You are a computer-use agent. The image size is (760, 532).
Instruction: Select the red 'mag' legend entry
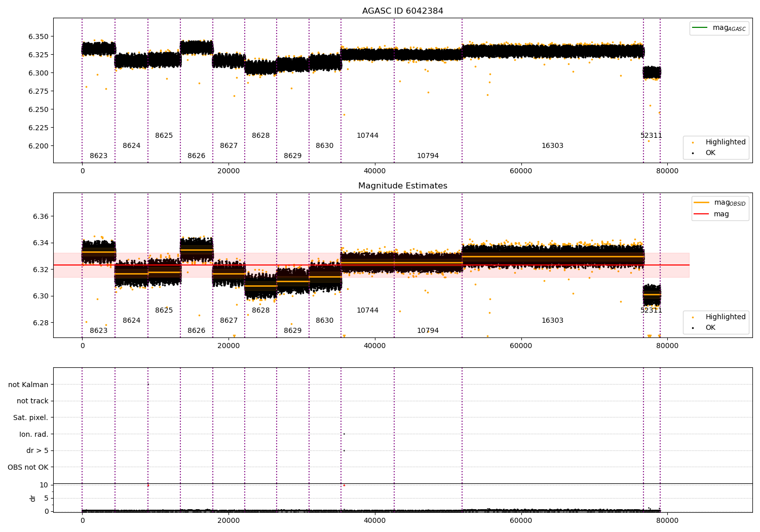(712, 214)
